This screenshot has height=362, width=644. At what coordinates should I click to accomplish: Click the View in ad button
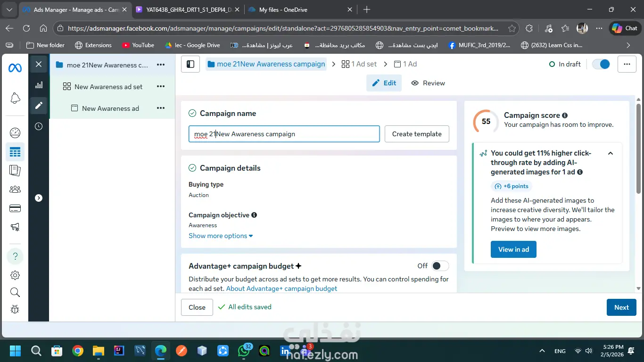(x=513, y=249)
